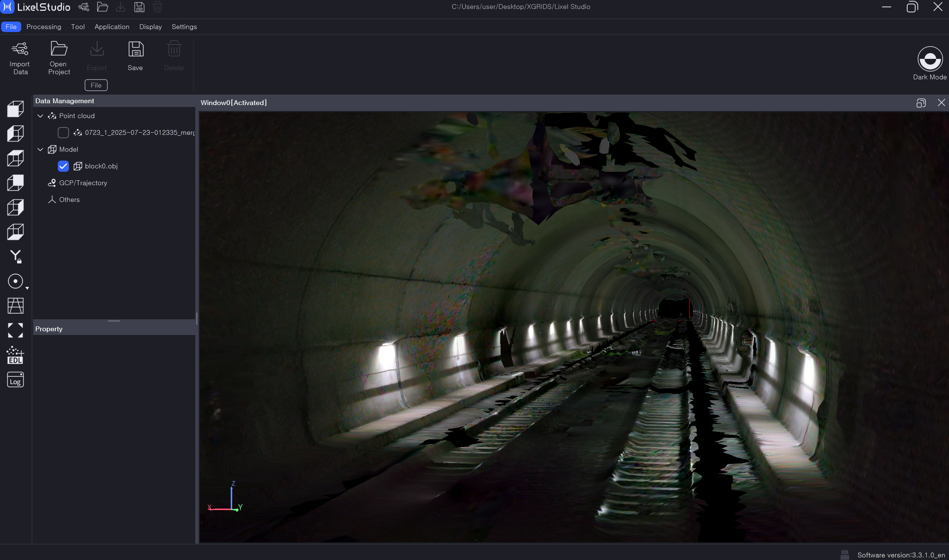Open rotation center dropdown arrow
This screenshot has width=949, height=560.
point(27,288)
